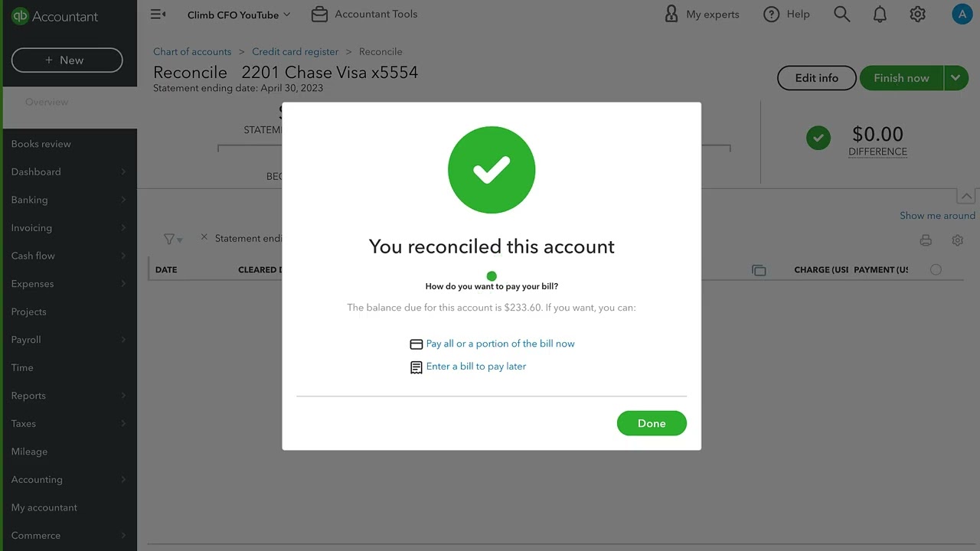Viewport: 980px width, 551px height.
Task: Open the notifications bell
Action: click(x=880, y=14)
